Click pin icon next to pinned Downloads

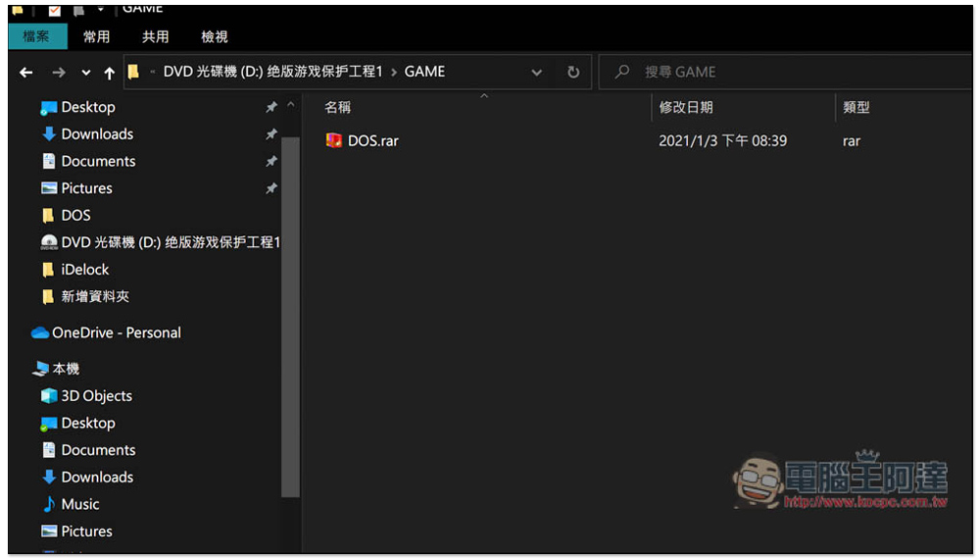point(271,134)
